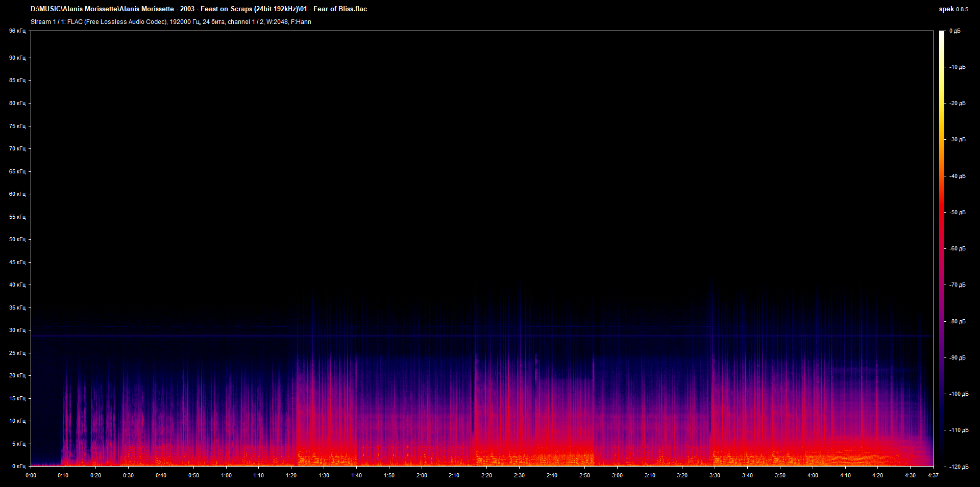The width and height of the screenshot is (980, 487).
Task: Click the 3:30 time axis marker
Action: point(715,475)
